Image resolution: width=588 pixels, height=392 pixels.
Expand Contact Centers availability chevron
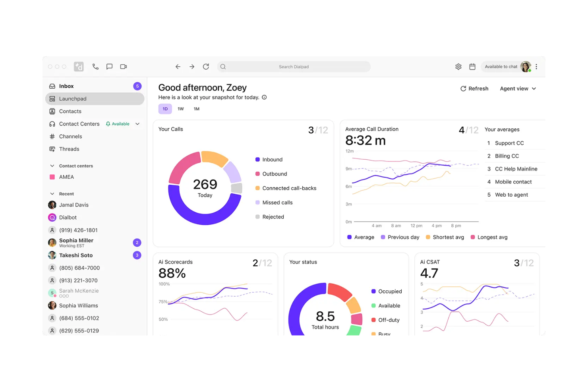[137, 124]
